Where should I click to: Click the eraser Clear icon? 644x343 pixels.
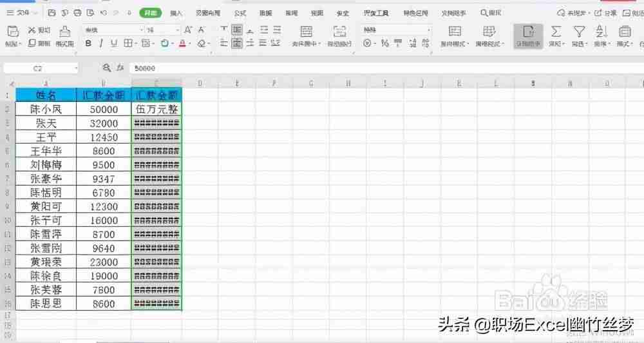pos(201,43)
